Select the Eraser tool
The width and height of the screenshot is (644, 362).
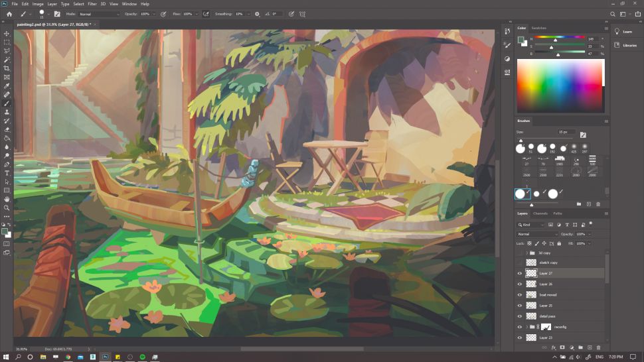point(7,129)
